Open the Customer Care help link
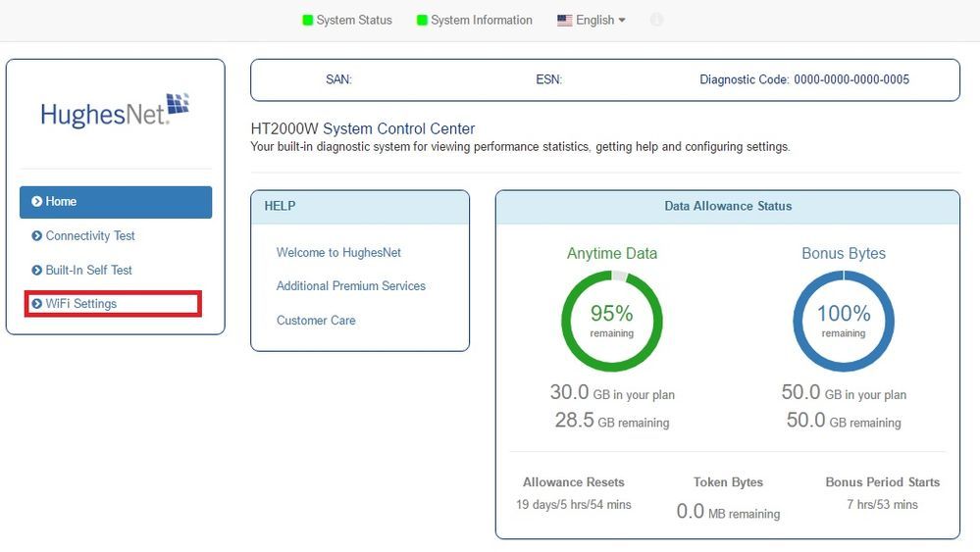This screenshot has width=980, height=552. 316,321
